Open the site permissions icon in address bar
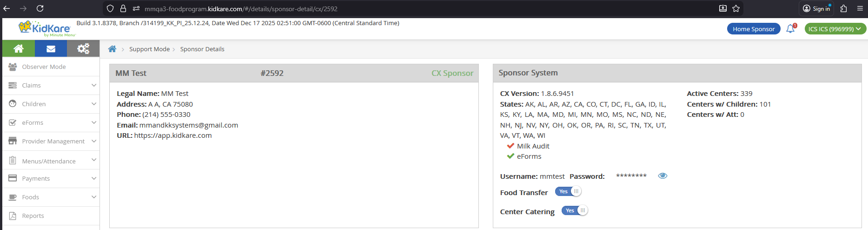868x230 pixels. [x=136, y=8]
